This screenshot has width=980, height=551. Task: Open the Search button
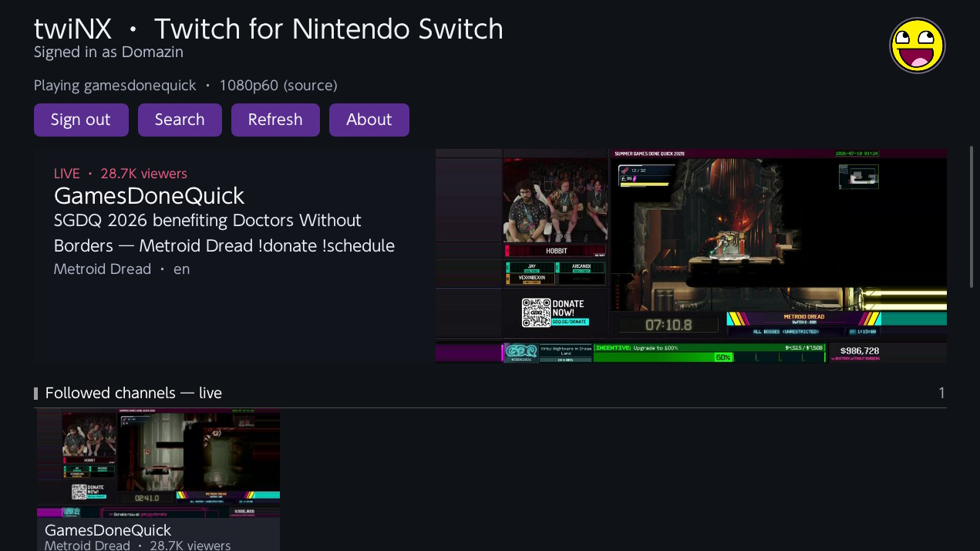[x=180, y=120]
